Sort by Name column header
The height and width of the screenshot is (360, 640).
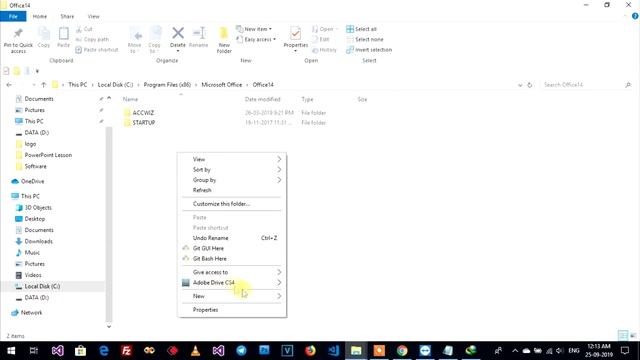click(x=131, y=99)
